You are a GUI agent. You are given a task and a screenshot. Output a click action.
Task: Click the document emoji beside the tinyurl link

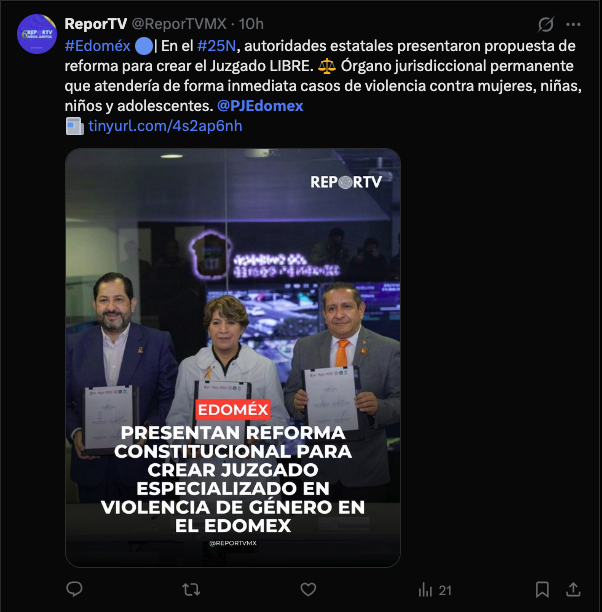click(75, 126)
